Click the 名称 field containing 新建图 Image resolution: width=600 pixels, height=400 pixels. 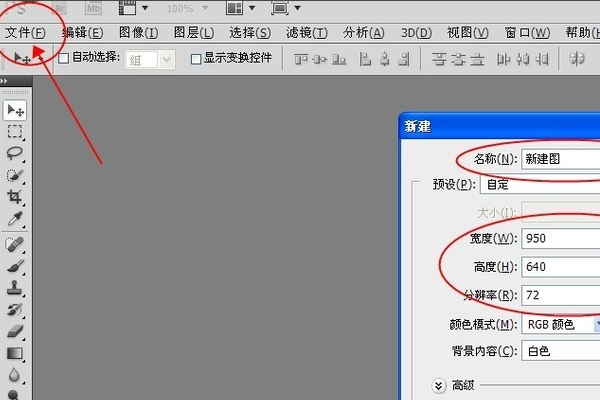(x=561, y=159)
